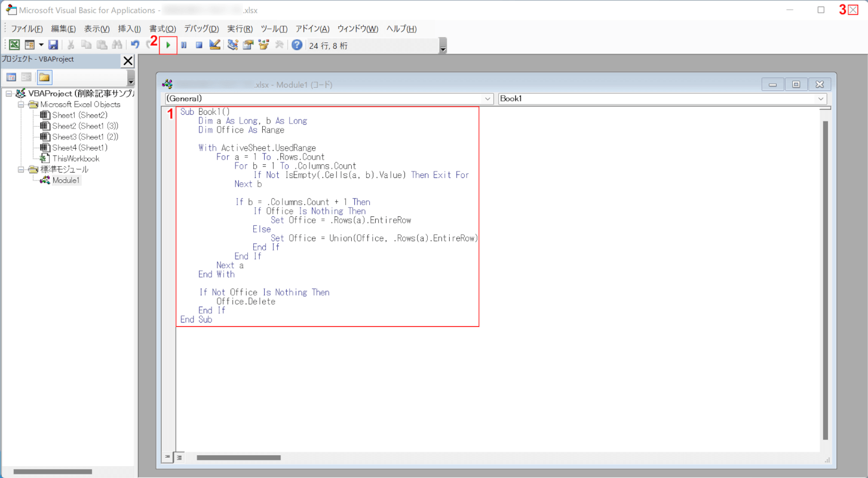The height and width of the screenshot is (478, 868).
Task: Open the Object Browser icon
Action: point(263,45)
